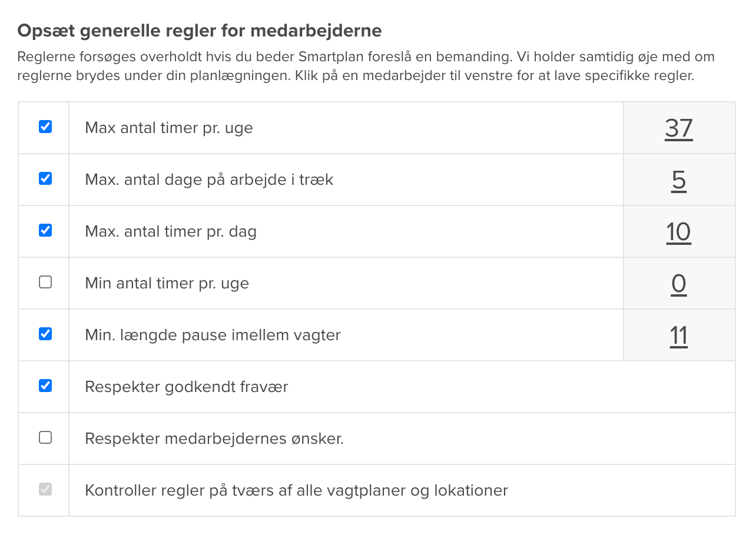Select Min antal timer pr. uge row text

167,283
